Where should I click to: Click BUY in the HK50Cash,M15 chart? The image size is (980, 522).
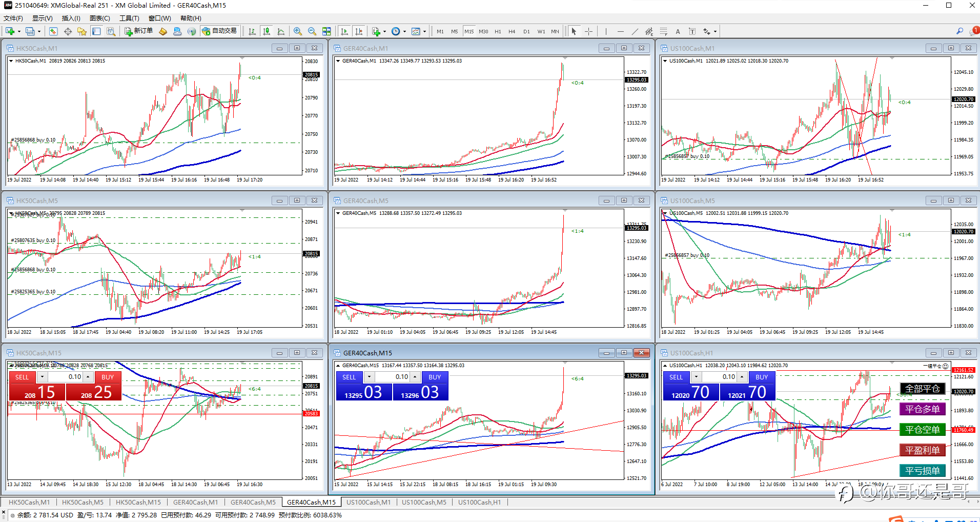108,377
